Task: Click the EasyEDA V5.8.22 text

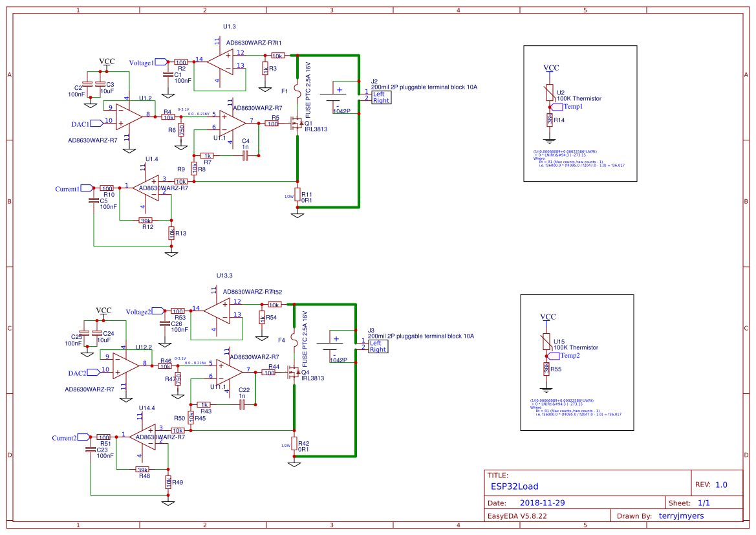Action: click(x=517, y=516)
